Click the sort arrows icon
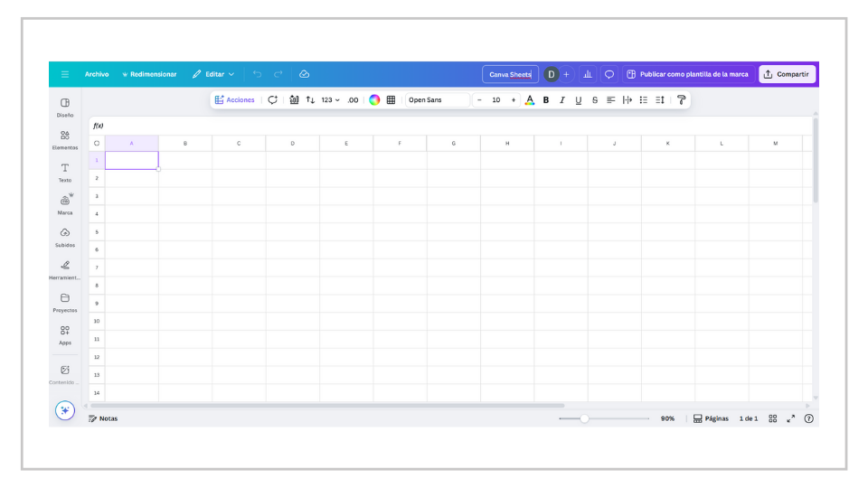This screenshot has height=488, width=868. [310, 100]
